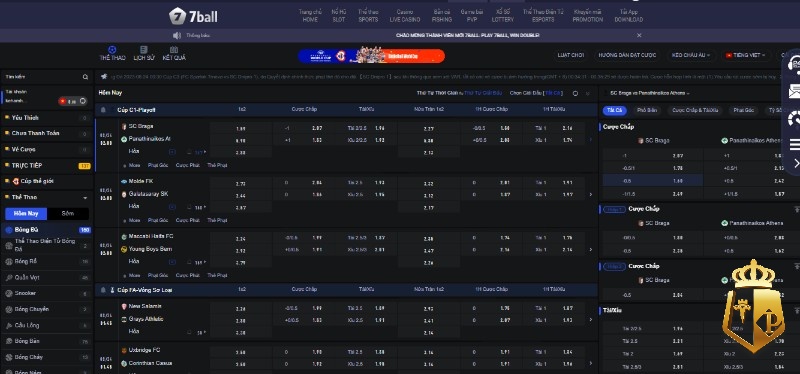Viewport: 800px width, 374px height.
Task: Click More under the Molde FK match
Action: tap(134, 220)
